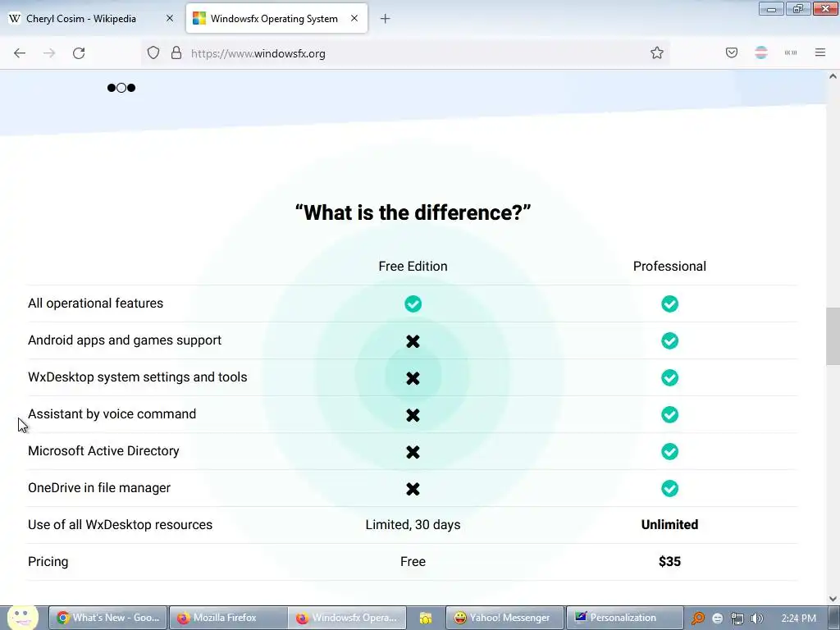Click 'WxDesktop system settings and tools' label
840x630 pixels.
pyautogui.click(x=138, y=377)
